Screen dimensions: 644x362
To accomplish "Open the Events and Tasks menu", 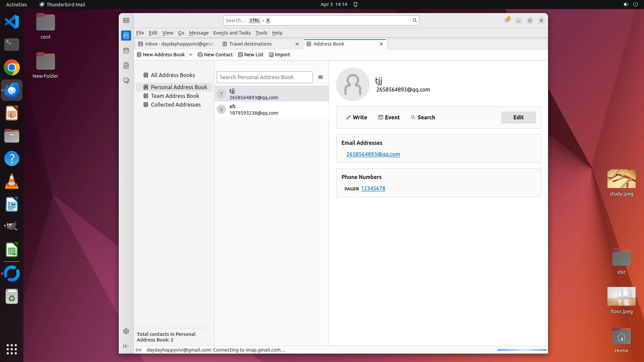I will coord(232,33).
